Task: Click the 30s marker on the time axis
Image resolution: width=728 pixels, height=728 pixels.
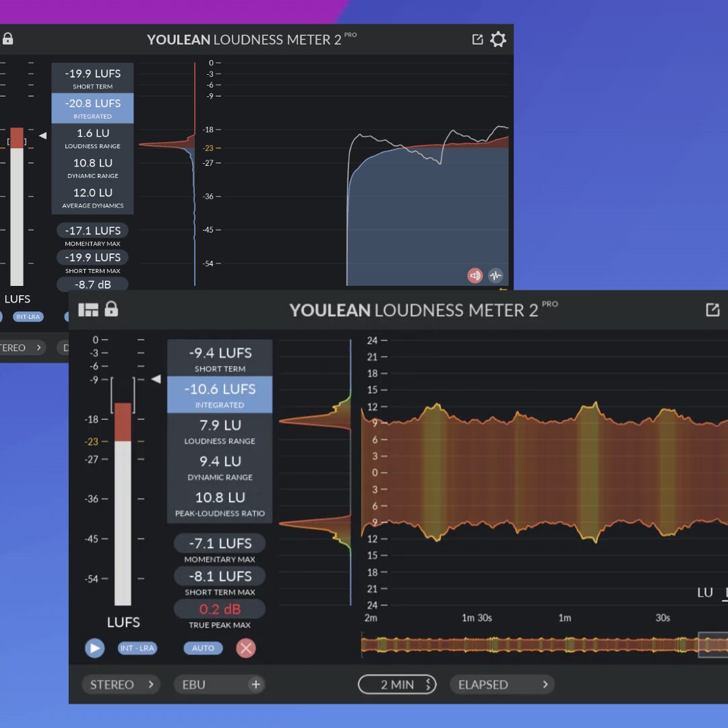Action: click(x=663, y=618)
